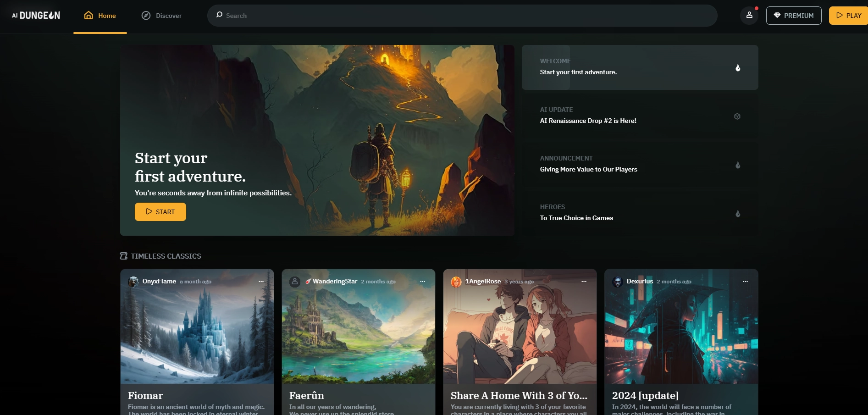Click inside the Search field
Viewport: 868px width, 415px height.
click(x=462, y=16)
